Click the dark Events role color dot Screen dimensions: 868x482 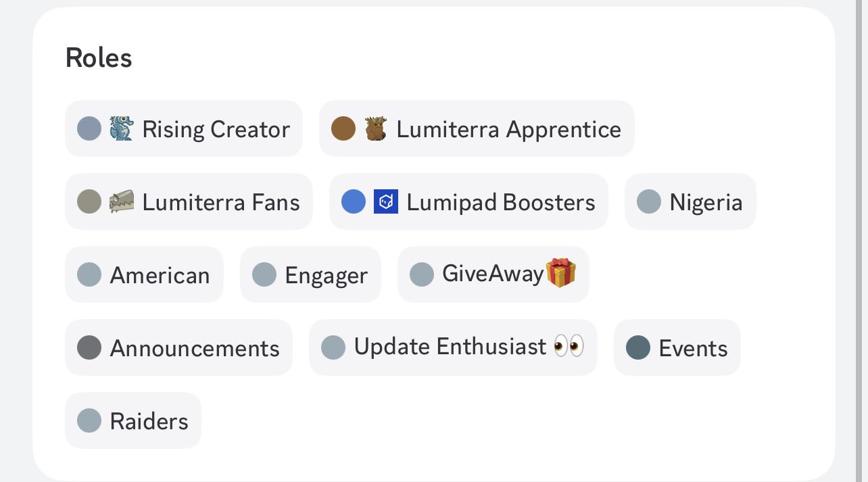[x=638, y=347]
